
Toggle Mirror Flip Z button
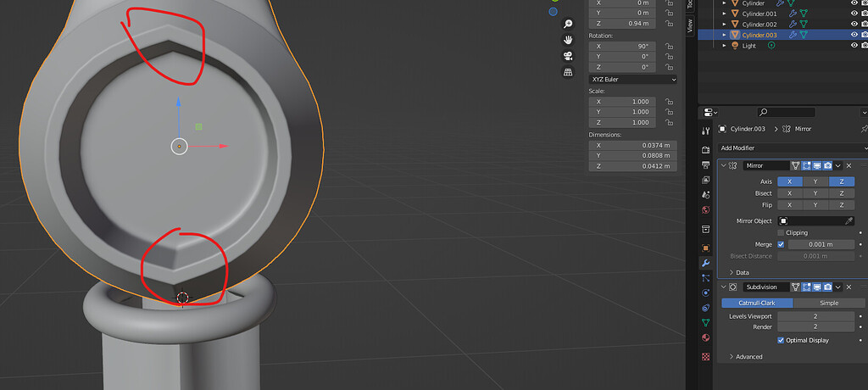[842, 205]
